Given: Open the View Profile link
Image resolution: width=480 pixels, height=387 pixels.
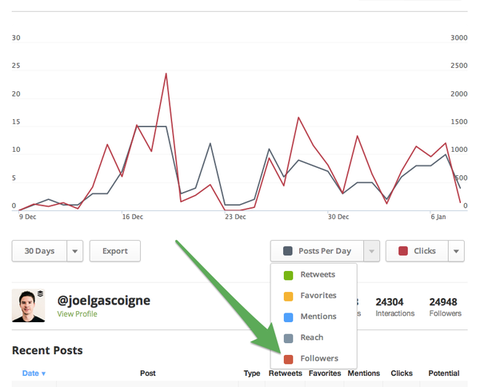Looking at the screenshot, I should click(77, 314).
